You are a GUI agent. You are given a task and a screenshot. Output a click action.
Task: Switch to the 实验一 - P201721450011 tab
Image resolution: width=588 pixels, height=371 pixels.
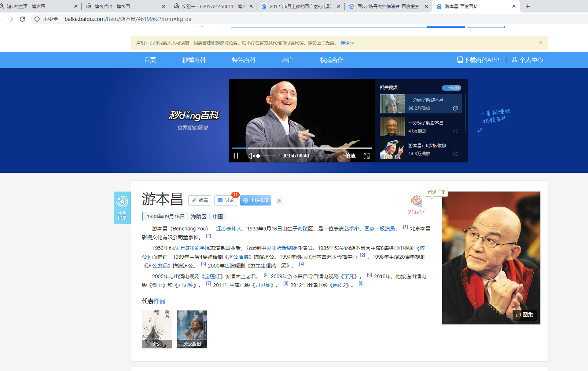coord(213,6)
